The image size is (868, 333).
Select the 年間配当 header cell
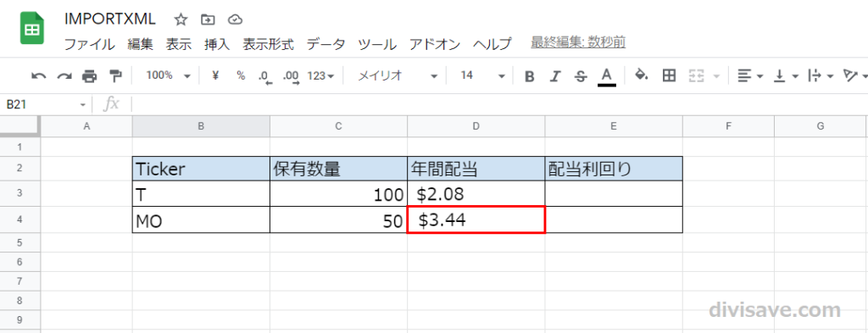(476, 168)
